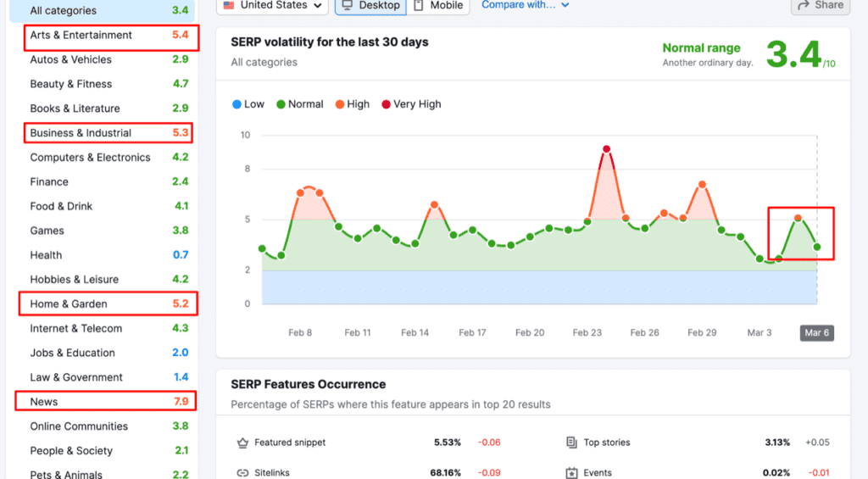Click the Featured snippet crown icon

[x=242, y=443]
